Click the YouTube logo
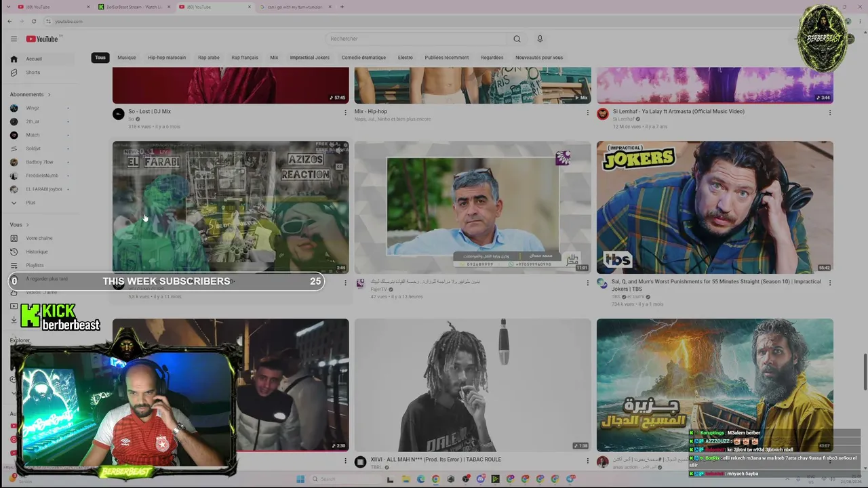The image size is (868, 488). [42, 39]
